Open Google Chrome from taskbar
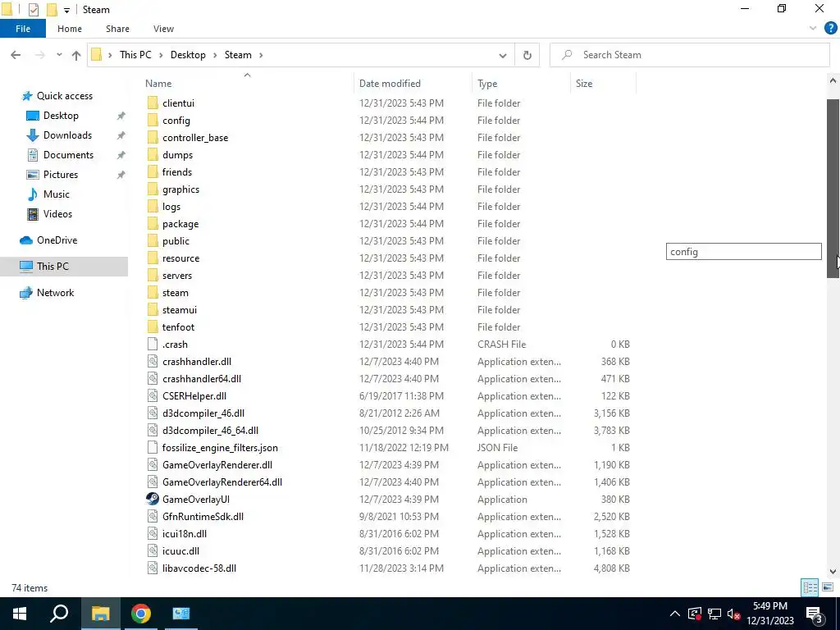This screenshot has height=630, width=840. pyautogui.click(x=140, y=614)
